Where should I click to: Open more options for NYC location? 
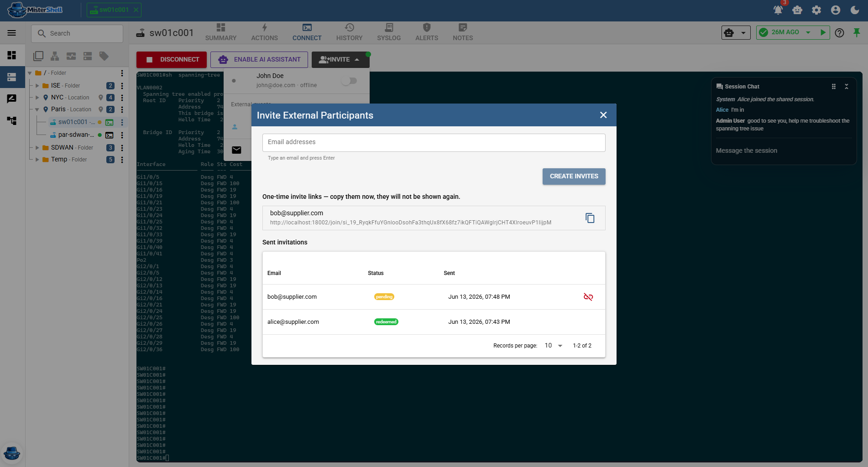(x=122, y=98)
